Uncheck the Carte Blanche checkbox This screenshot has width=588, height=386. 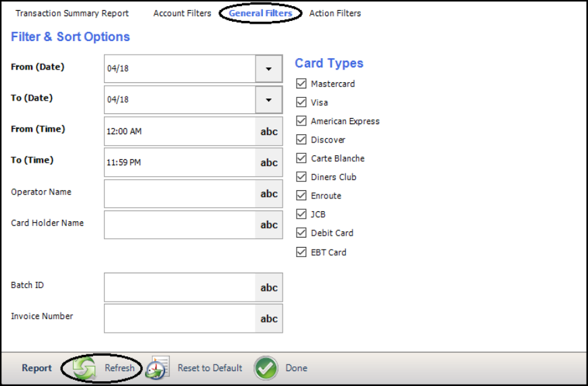click(x=301, y=158)
